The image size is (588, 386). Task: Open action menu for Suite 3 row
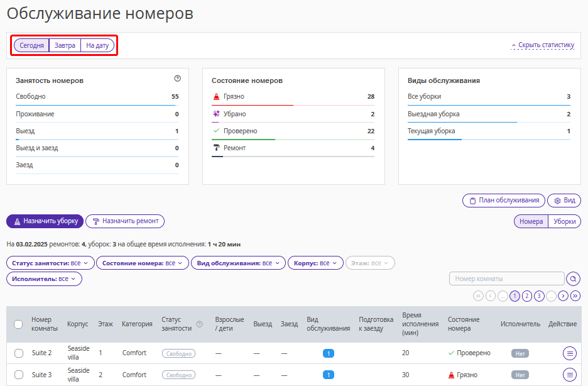[570, 375]
